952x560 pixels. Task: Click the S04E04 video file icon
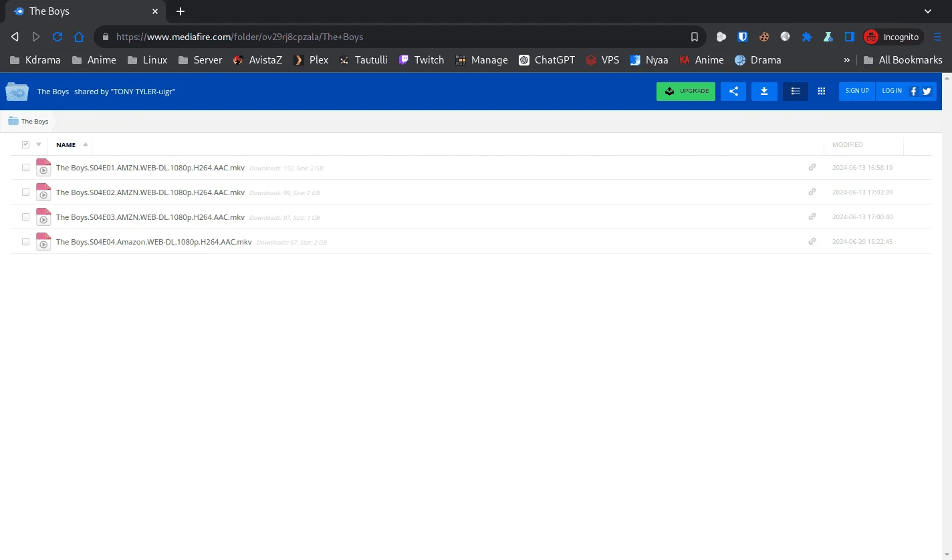coord(43,242)
